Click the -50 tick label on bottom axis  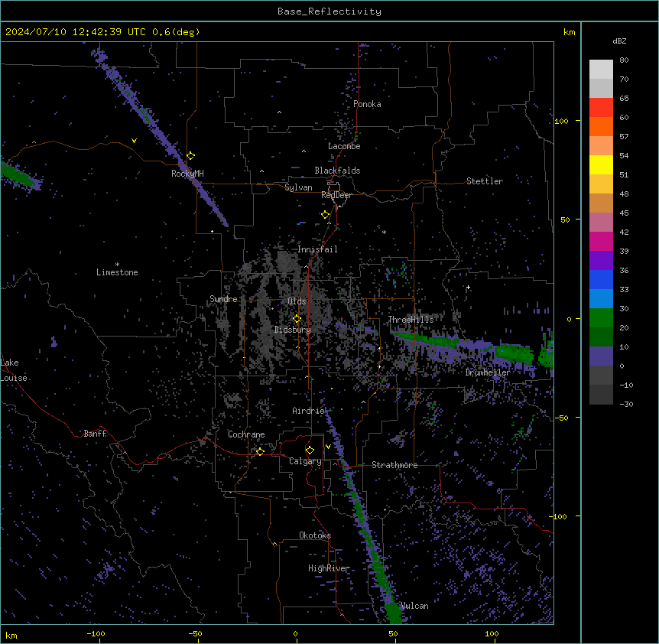[x=195, y=633]
